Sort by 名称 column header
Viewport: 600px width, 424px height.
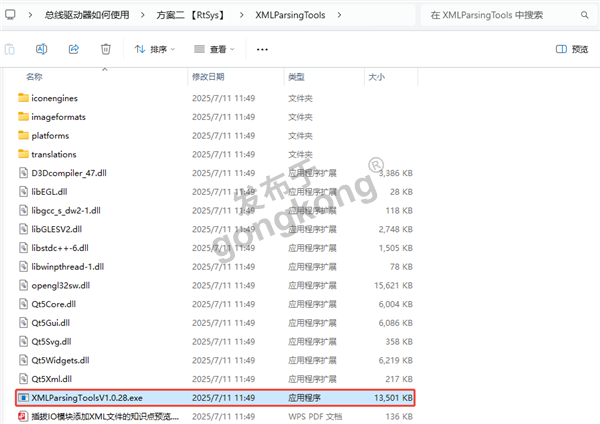(35, 76)
